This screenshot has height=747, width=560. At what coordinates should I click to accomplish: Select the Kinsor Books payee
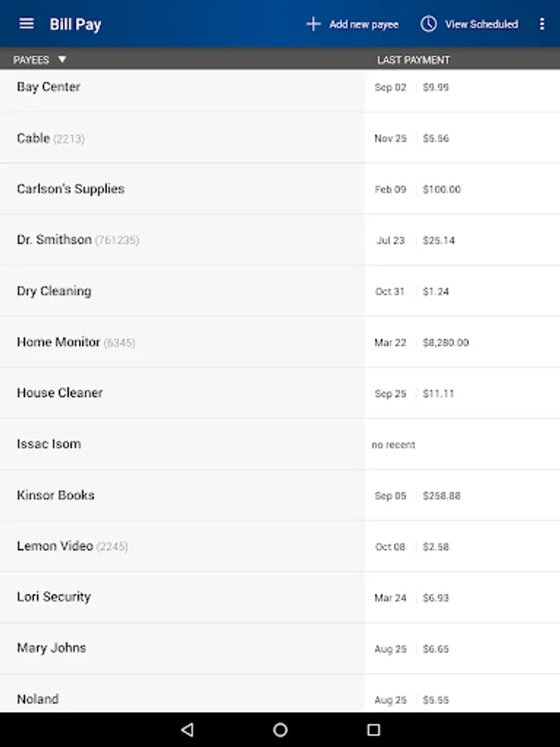(56, 496)
